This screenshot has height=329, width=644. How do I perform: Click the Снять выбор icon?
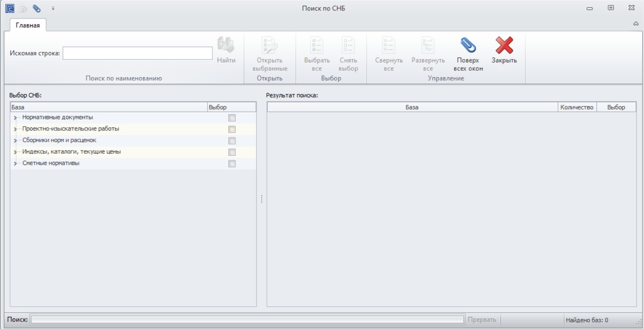(348, 45)
